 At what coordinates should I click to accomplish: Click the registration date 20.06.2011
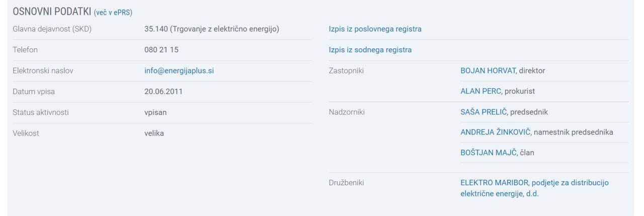pos(163,92)
